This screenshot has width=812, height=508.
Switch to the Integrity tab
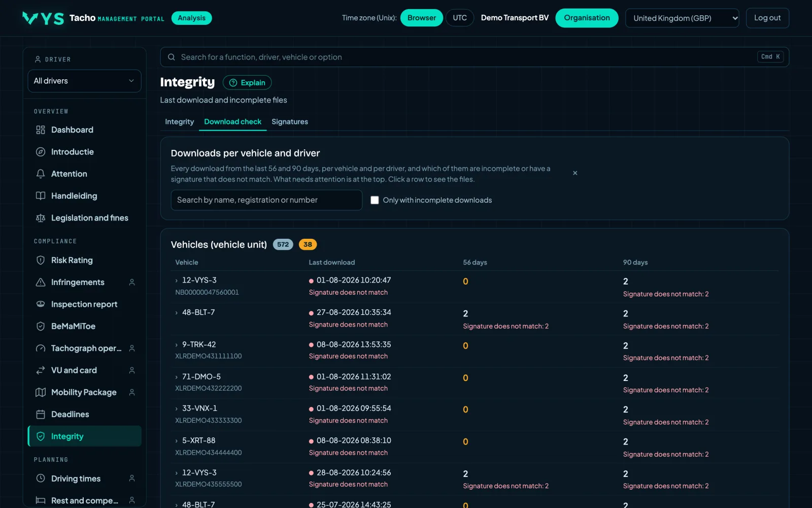179,122
